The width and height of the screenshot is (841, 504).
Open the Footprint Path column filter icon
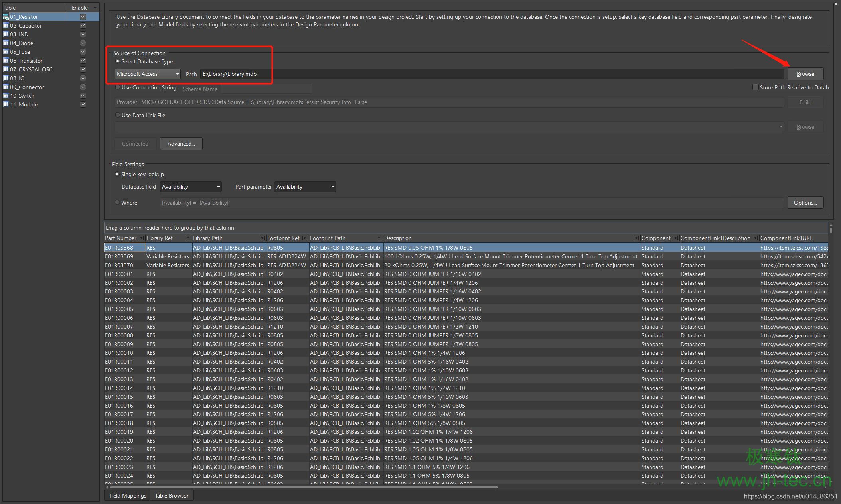[x=379, y=238]
